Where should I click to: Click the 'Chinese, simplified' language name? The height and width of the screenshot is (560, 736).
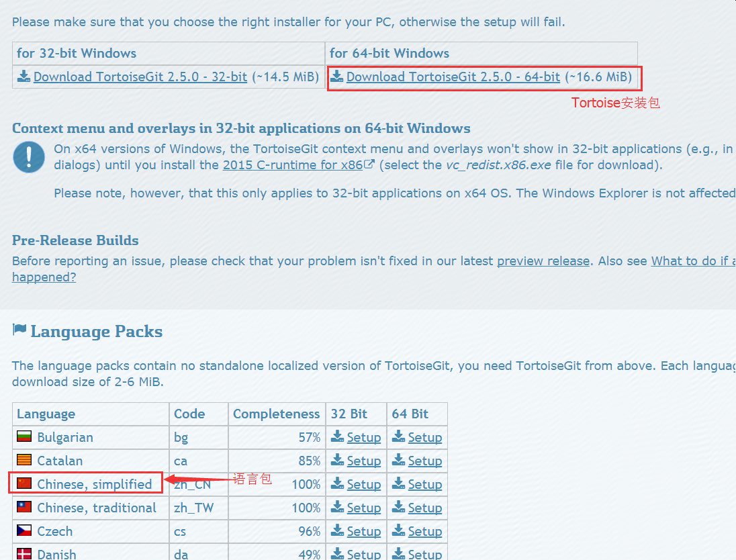coord(94,484)
